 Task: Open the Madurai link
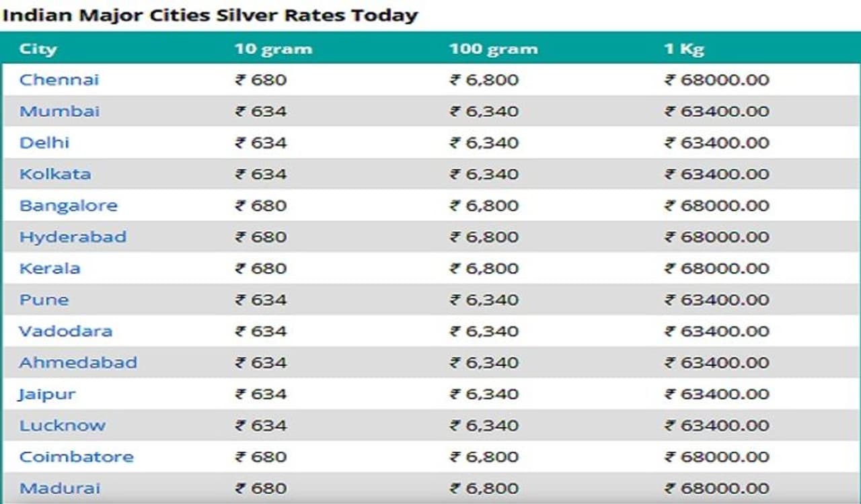(x=60, y=489)
